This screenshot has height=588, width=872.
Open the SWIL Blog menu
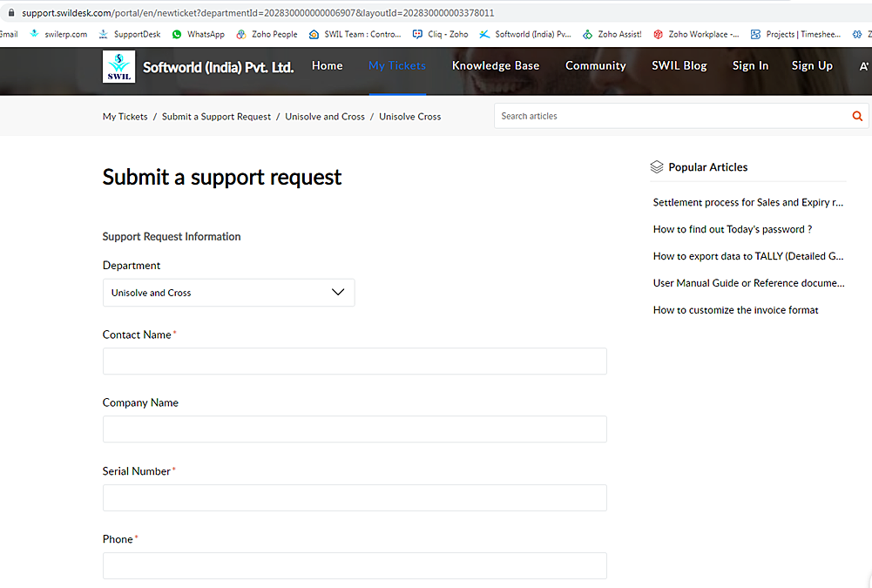[x=679, y=65]
